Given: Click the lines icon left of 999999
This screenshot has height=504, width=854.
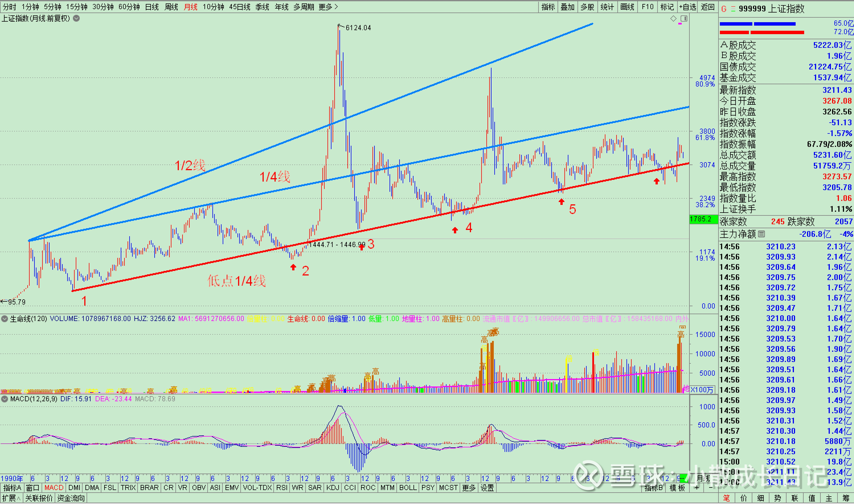Looking at the screenshot, I should [x=733, y=9].
